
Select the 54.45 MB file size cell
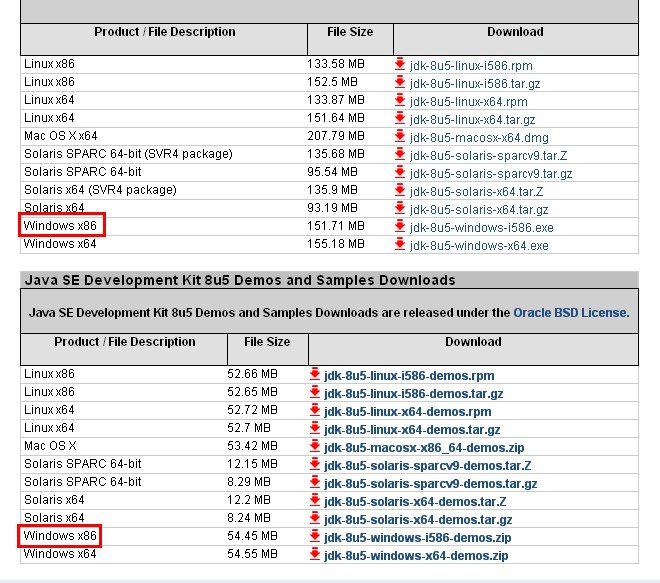click(x=252, y=536)
